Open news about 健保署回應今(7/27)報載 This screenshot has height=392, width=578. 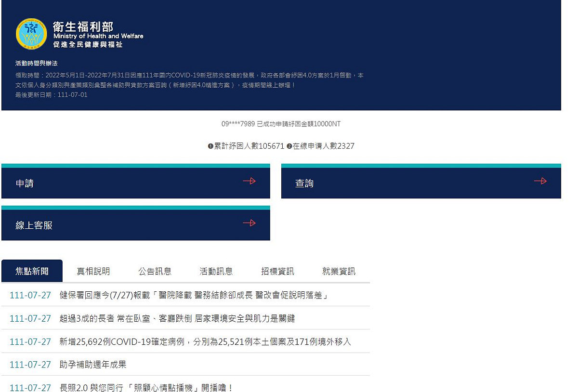pyautogui.click(x=194, y=295)
